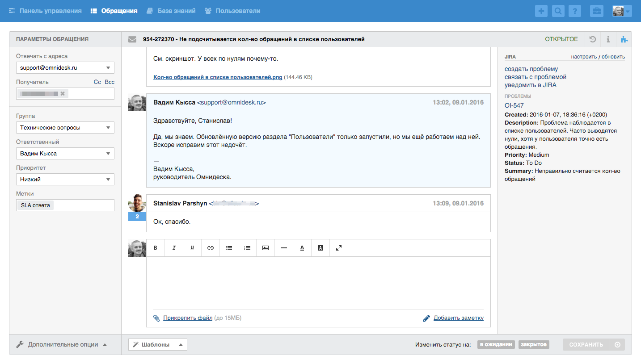Insert horizontal line in editor

(x=284, y=248)
